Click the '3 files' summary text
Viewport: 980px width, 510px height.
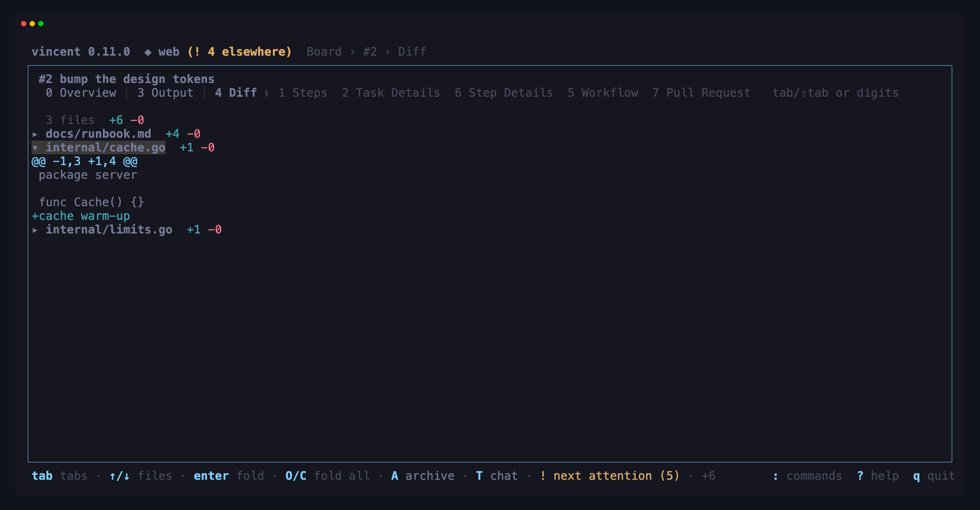point(70,120)
